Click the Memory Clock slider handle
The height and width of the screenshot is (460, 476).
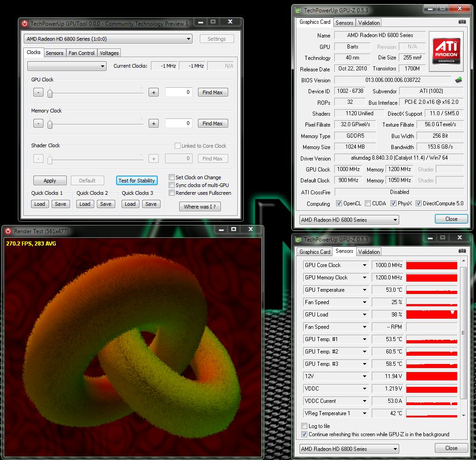pyautogui.click(x=50, y=124)
